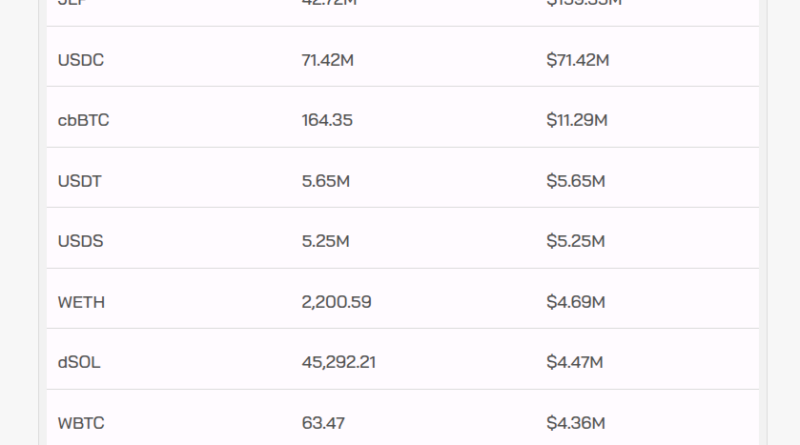Click the USDT token name
The image size is (800, 445).
[80, 181]
